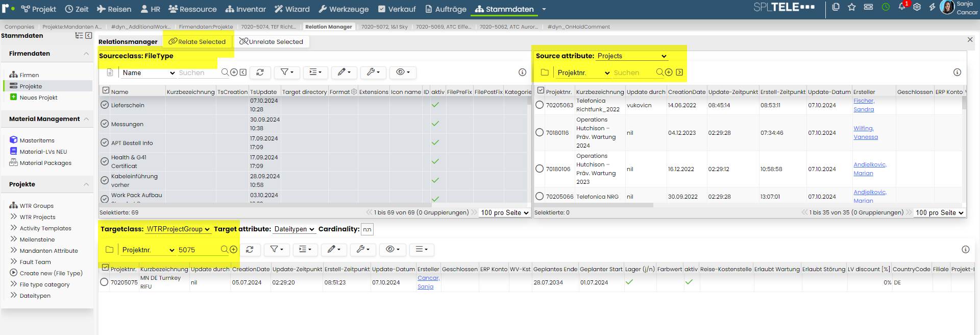The width and height of the screenshot is (980, 335).
Task: Click the tree list icon beside Stammdaten
Action: click(x=79, y=36)
